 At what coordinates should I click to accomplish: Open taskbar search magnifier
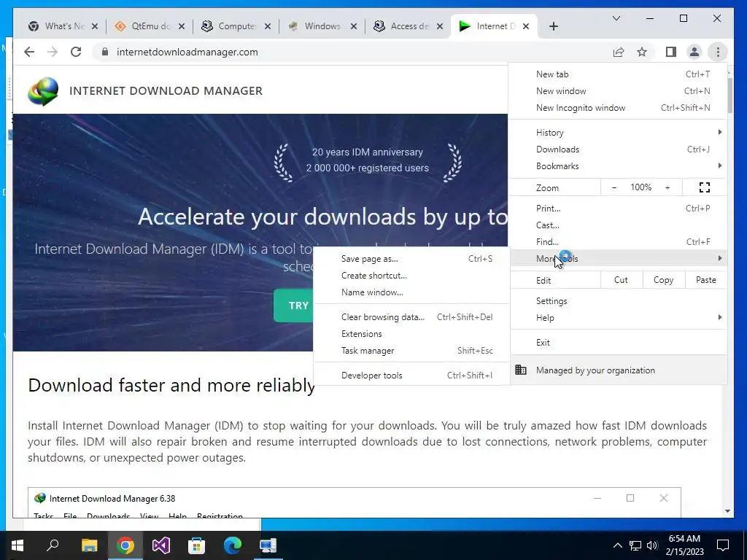pyautogui.click(x=53, y=545)
